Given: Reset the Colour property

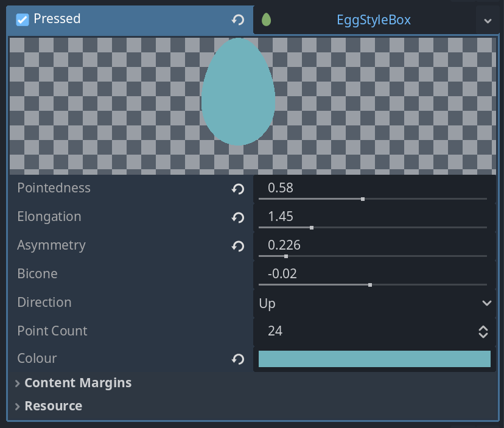Looking at the screenshot, I should [x=238, y=359].
